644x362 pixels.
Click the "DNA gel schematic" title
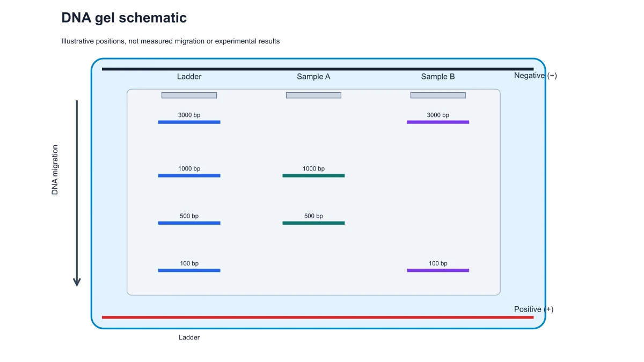(x=124, y=18)
